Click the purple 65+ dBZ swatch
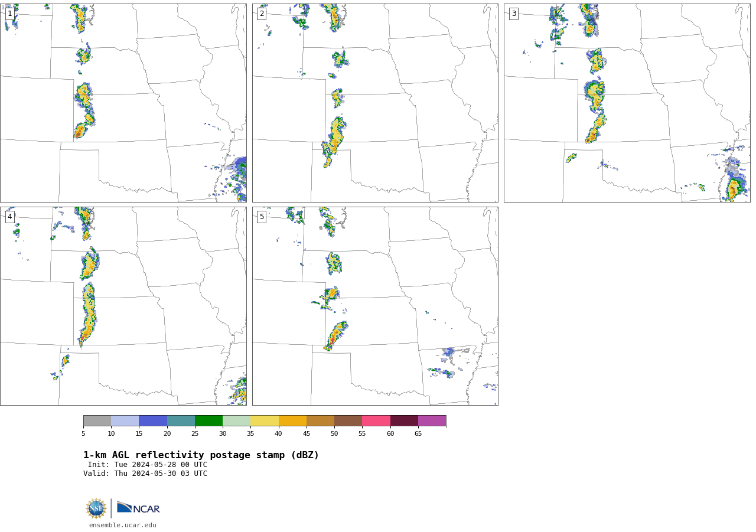 coord(432,421)
